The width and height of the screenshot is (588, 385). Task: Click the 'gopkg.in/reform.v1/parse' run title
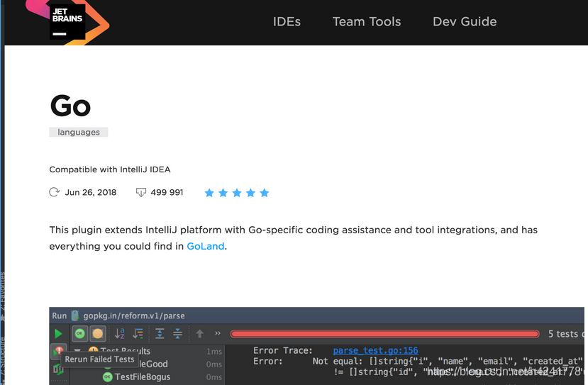(134, 316)
